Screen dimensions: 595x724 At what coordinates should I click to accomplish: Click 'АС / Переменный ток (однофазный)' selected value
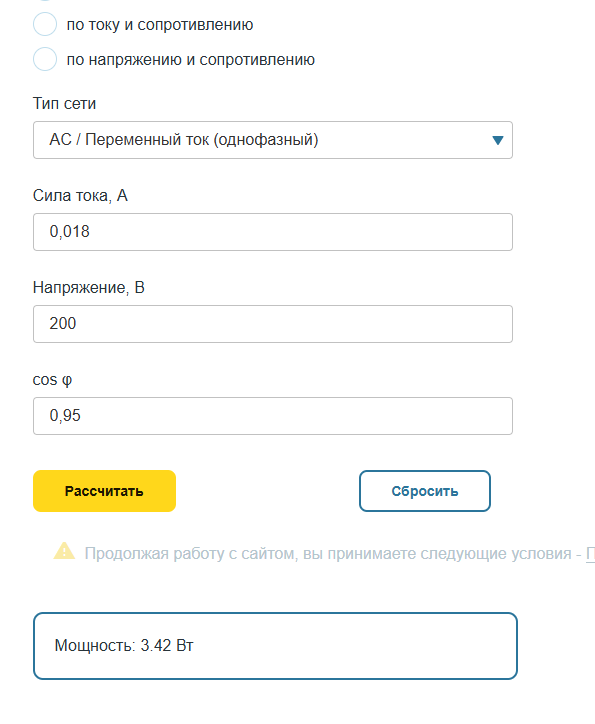click(x=184, y=139)
